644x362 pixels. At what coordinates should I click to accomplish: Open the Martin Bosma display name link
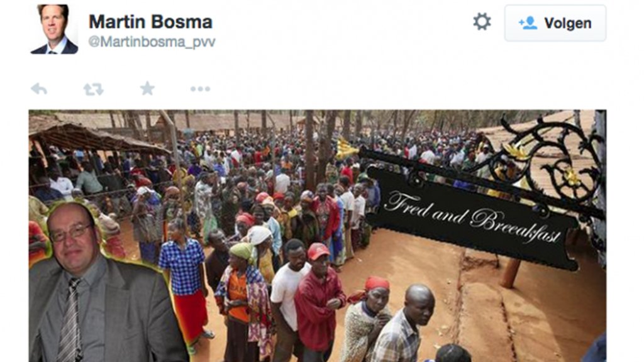point(150,22)
